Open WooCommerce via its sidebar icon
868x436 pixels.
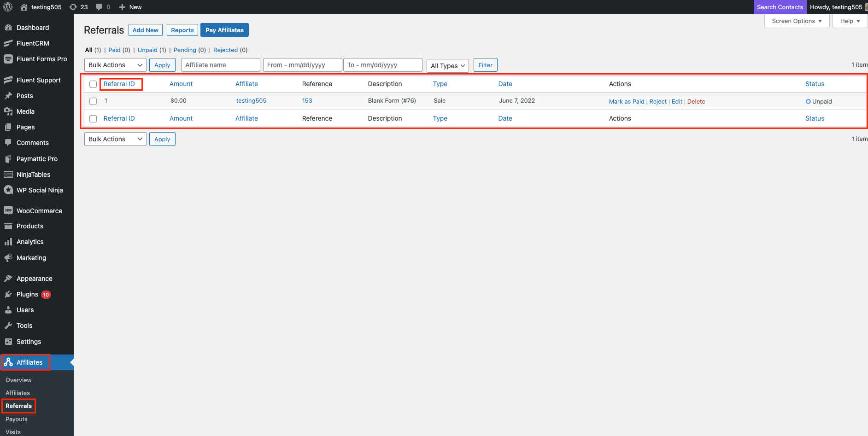click(x=8, y=210)
